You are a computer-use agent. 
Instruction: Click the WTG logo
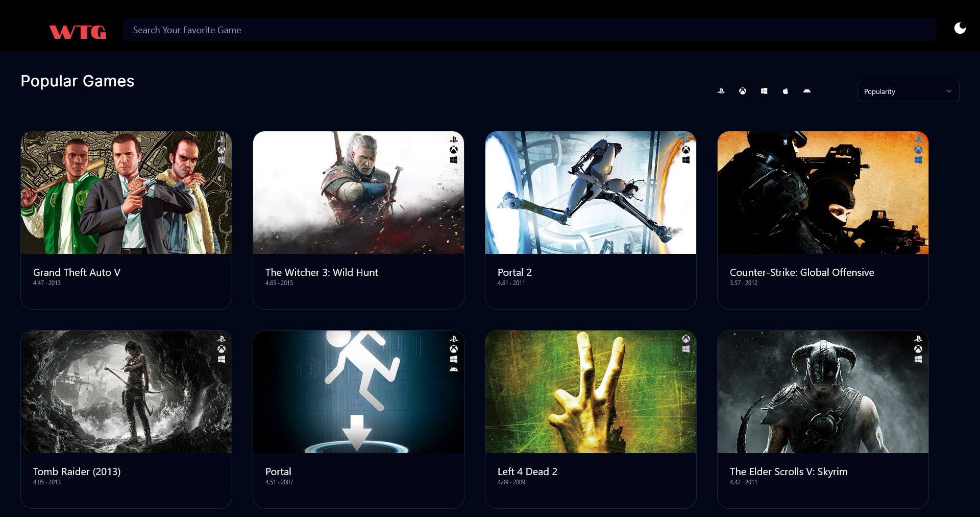[78, 32]
